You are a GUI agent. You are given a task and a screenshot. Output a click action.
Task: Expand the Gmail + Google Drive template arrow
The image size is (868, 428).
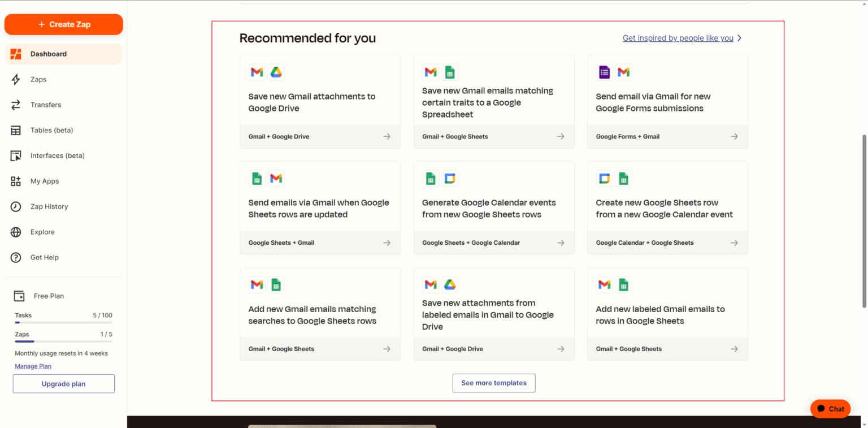click(387, 136)
